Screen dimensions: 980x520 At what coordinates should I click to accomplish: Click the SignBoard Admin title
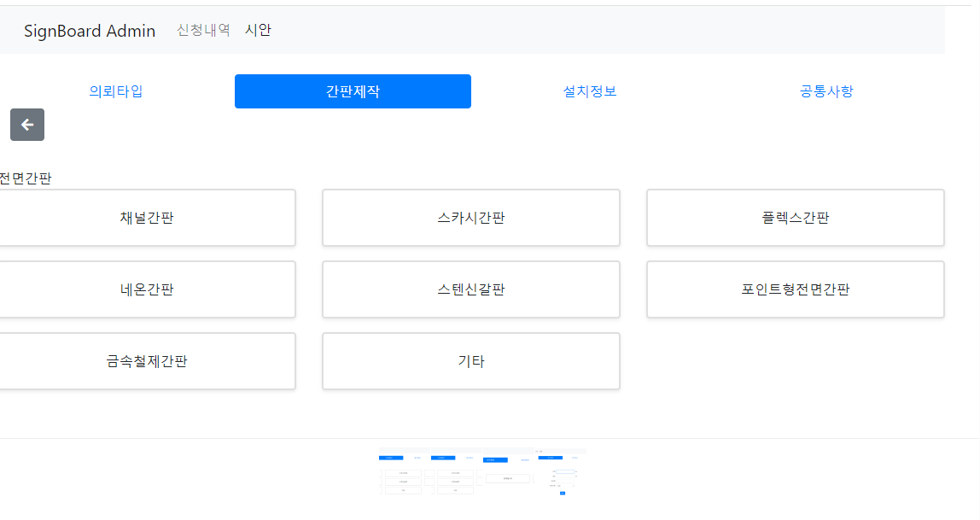tap(90, 31)
